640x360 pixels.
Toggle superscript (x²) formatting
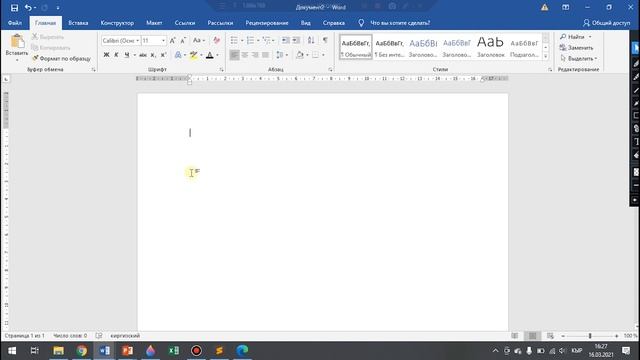tap(163, 55)
